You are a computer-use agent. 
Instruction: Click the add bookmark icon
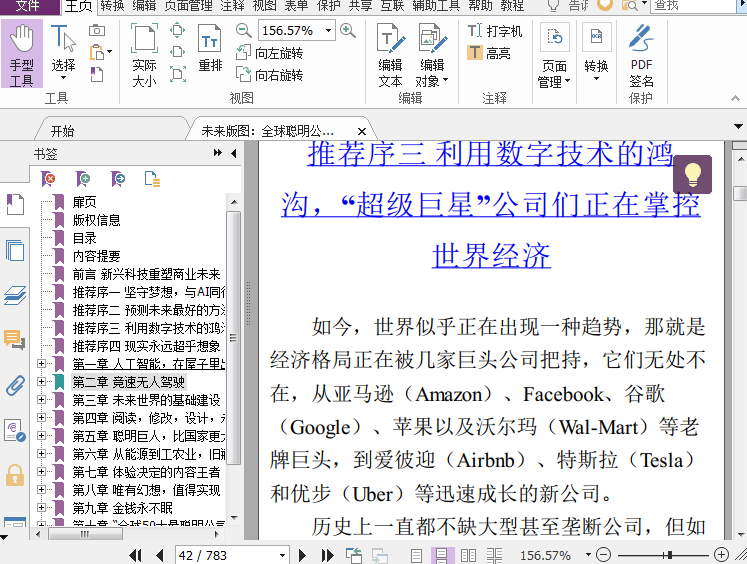click(x=83, y=179)
